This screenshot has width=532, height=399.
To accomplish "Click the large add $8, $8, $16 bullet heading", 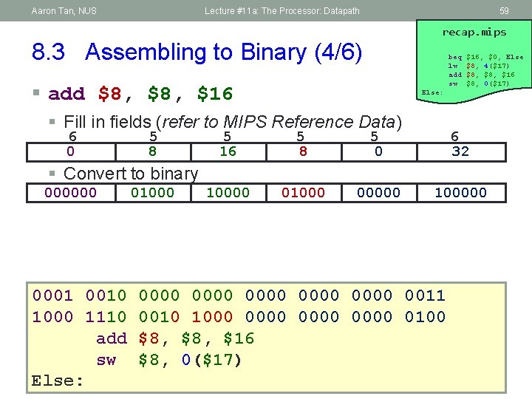I will [x=140, y=94].
